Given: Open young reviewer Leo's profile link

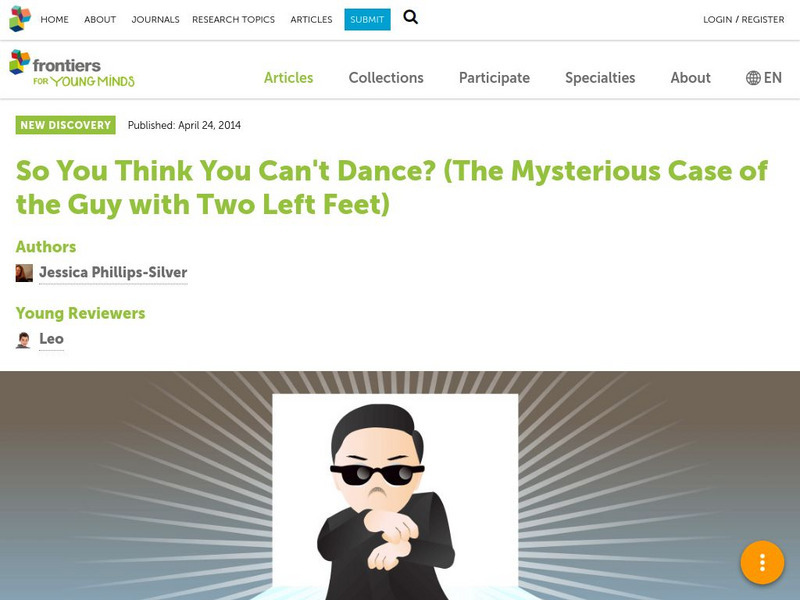Looking at the screenshot, I should [x=52, y=339].
